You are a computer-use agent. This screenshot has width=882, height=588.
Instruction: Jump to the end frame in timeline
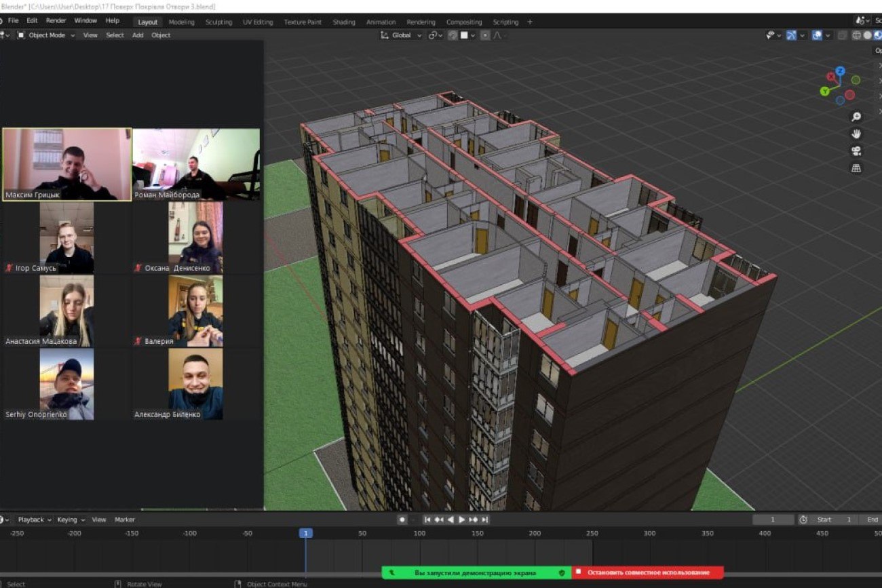click(x=485, y=520)
